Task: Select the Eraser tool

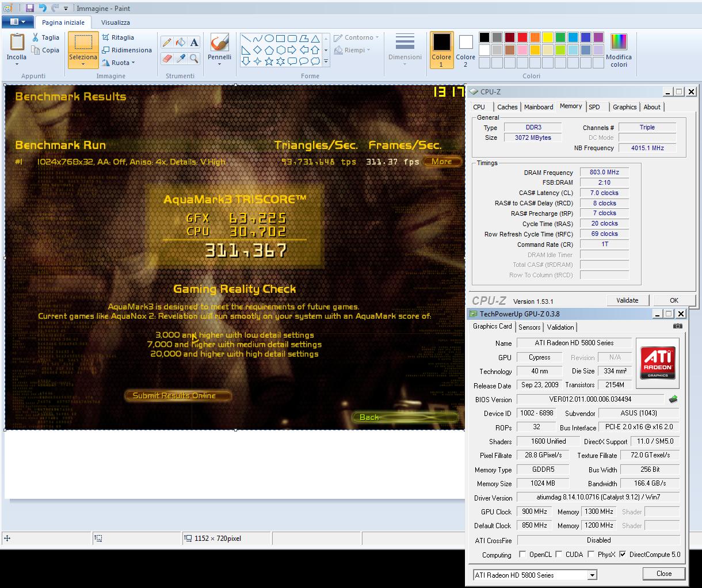Action: (x=167, y=58)
